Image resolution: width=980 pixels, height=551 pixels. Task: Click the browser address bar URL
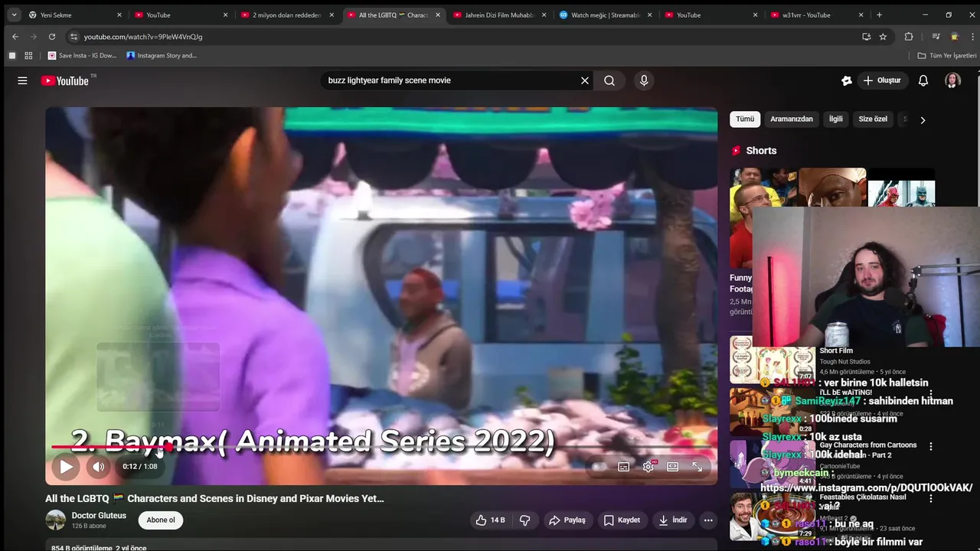point(143,37)
